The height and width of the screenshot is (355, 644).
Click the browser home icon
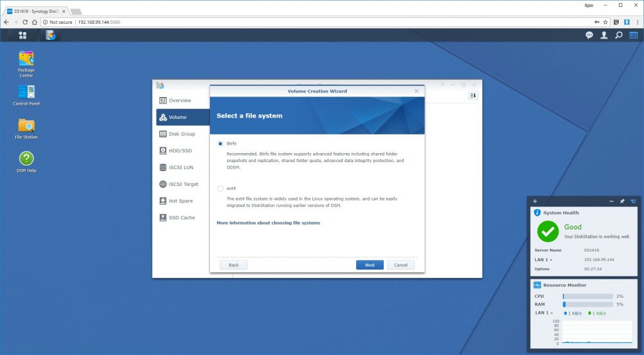35,22
